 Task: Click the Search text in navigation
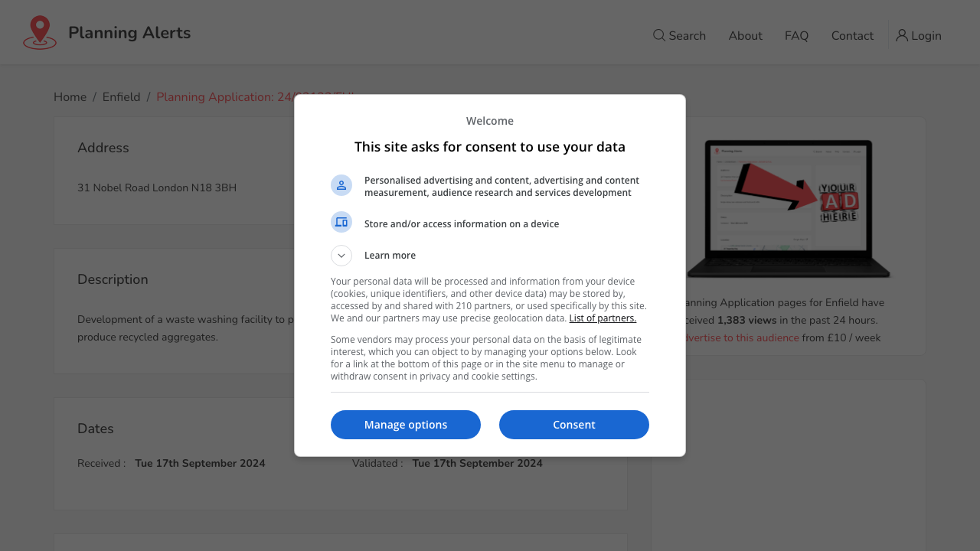687,36
